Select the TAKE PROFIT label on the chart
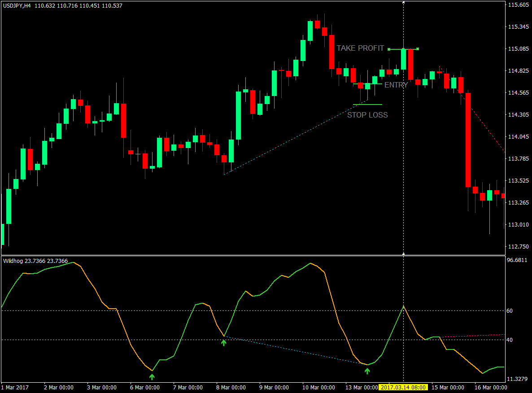 pyautogui.click(x=361, y=48)
